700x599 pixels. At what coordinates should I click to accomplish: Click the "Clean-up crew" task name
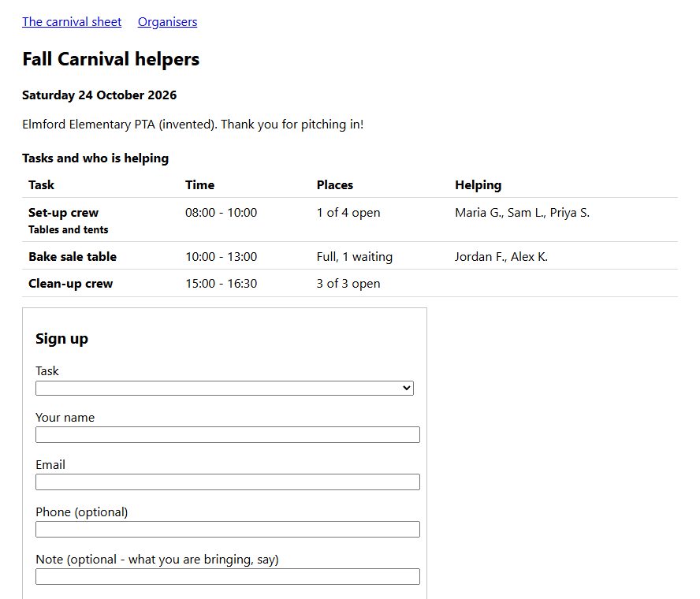70,284
